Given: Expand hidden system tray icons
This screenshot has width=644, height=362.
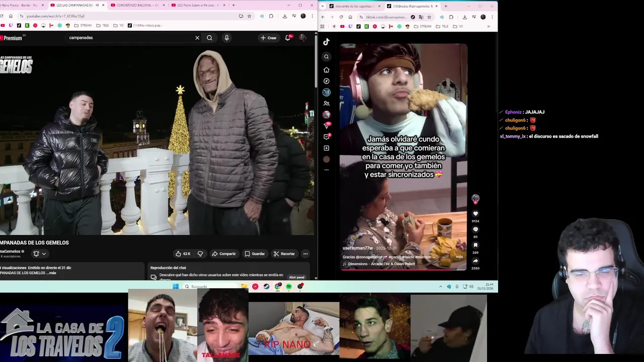Looking at the screenshot, I should [x=441, y=287].
